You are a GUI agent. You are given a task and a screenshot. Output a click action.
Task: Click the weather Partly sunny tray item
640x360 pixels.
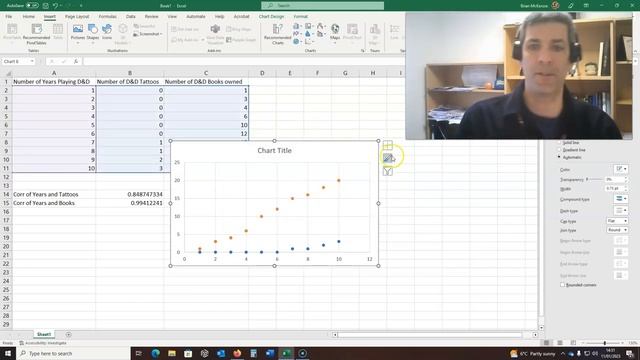(x=533, y=353)
